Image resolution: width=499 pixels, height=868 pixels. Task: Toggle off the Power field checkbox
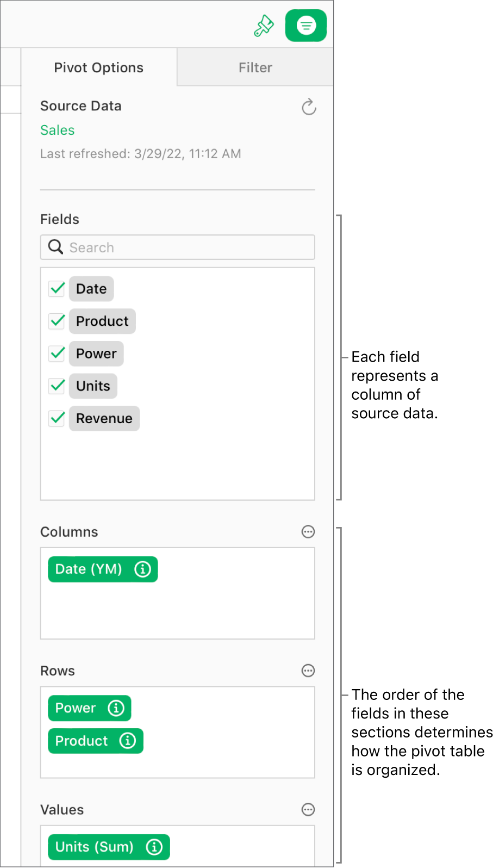(57, 354)
